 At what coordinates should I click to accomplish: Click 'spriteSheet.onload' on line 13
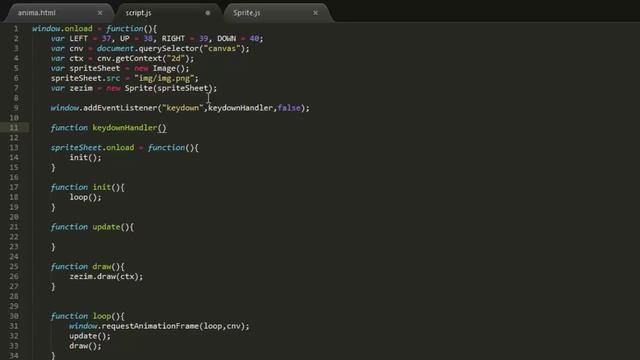[92, 148]
